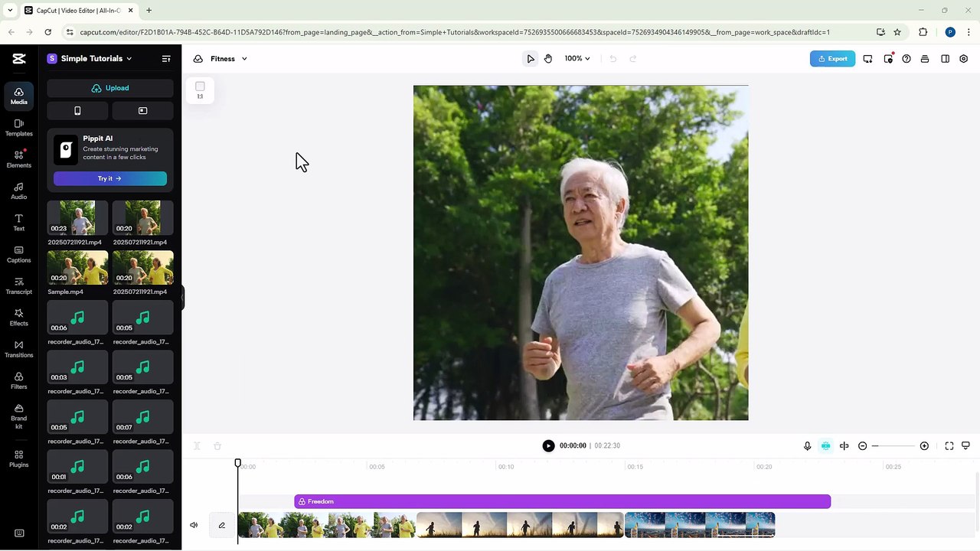Image resolution: width=980 pixels, height=551 pixels.
Task: Open the Effects panel
Action: 18,318
